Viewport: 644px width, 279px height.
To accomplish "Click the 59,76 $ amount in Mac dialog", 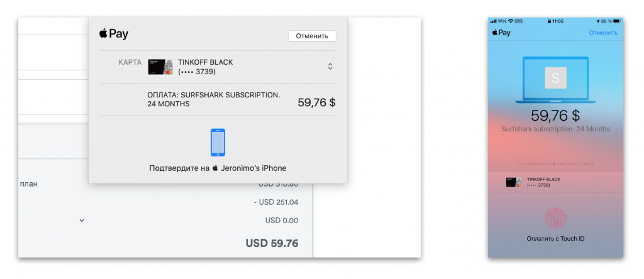I will pyautogui.click(x=316, y=102).
